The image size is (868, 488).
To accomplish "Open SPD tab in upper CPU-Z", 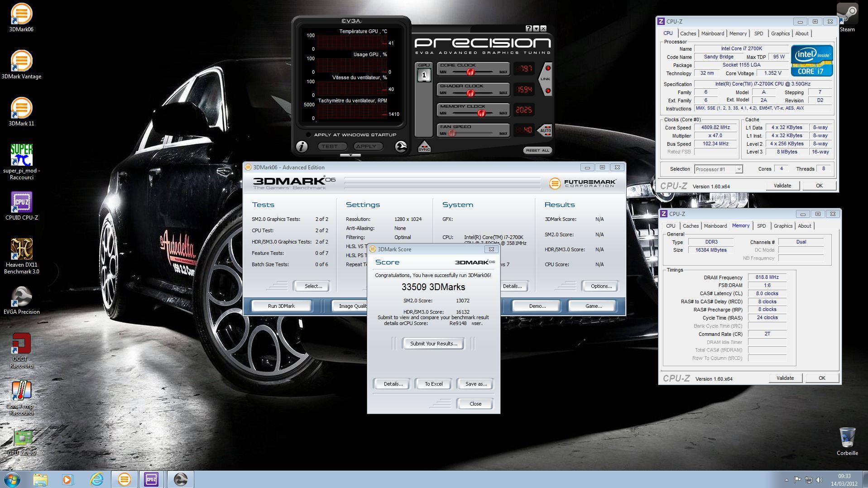I will (758, 33).
